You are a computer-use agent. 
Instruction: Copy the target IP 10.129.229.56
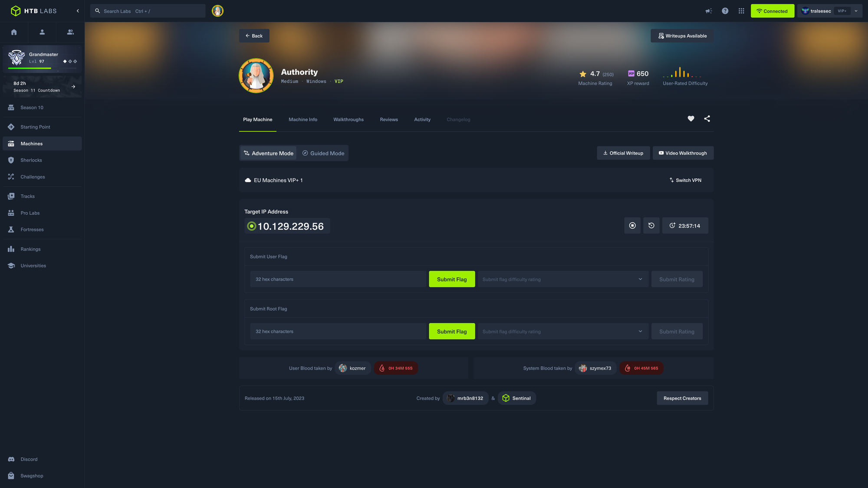click(287, 226)
